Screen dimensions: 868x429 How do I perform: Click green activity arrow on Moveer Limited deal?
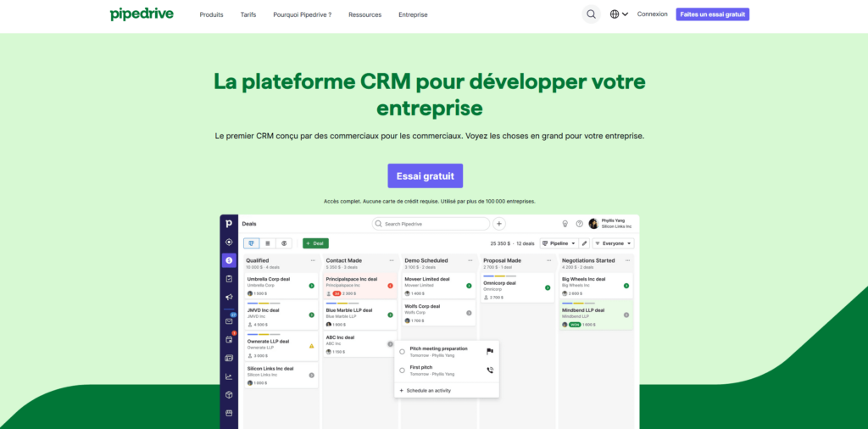tap(469, 286)
